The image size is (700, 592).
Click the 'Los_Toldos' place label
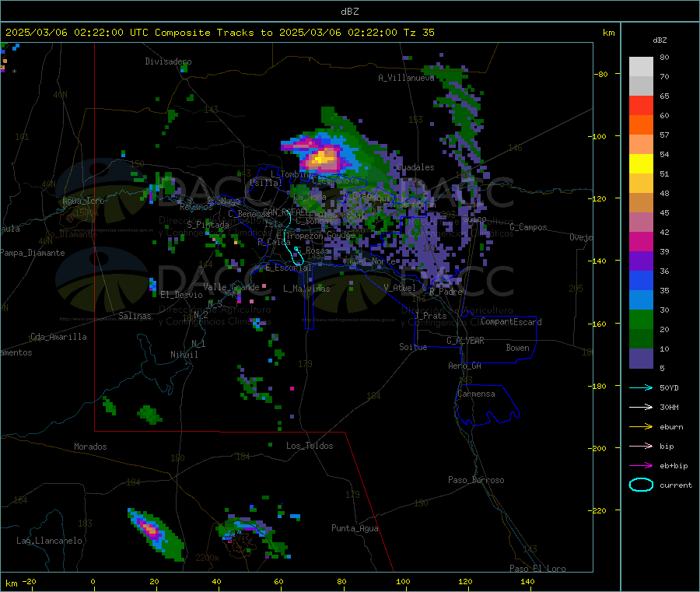[310, 446]
